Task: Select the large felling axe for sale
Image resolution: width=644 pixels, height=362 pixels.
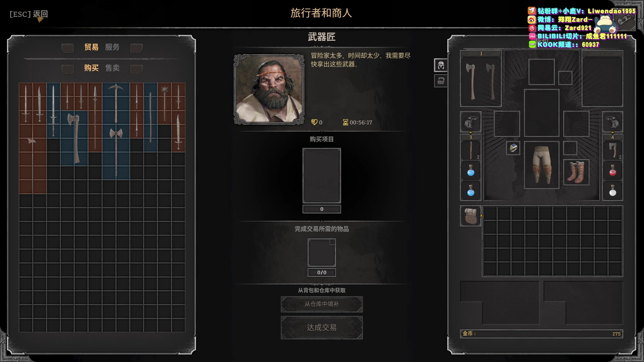Action: click(74, 138)
